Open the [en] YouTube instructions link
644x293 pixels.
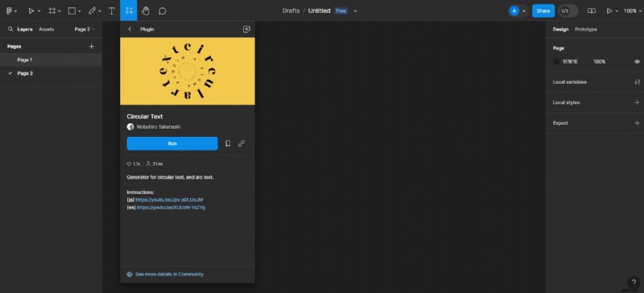click(171, 208)
